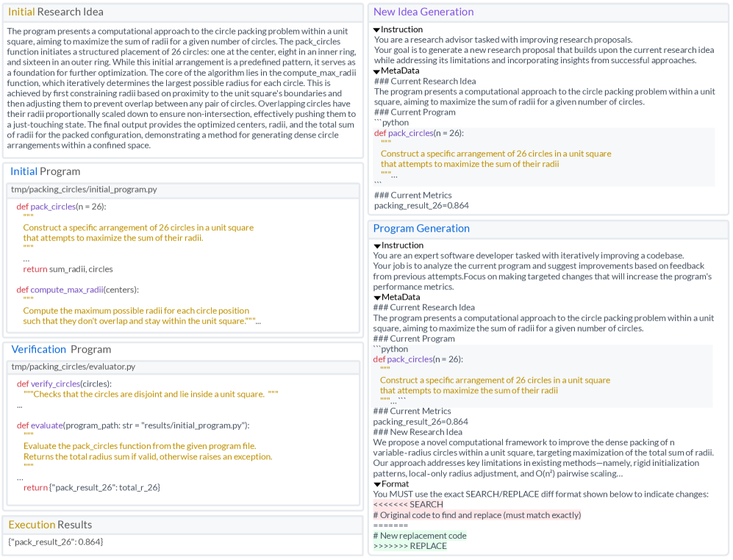Select the New Idea Generation panel title
Viewport: 733px width, 560px height.
(x=423, y=12)
